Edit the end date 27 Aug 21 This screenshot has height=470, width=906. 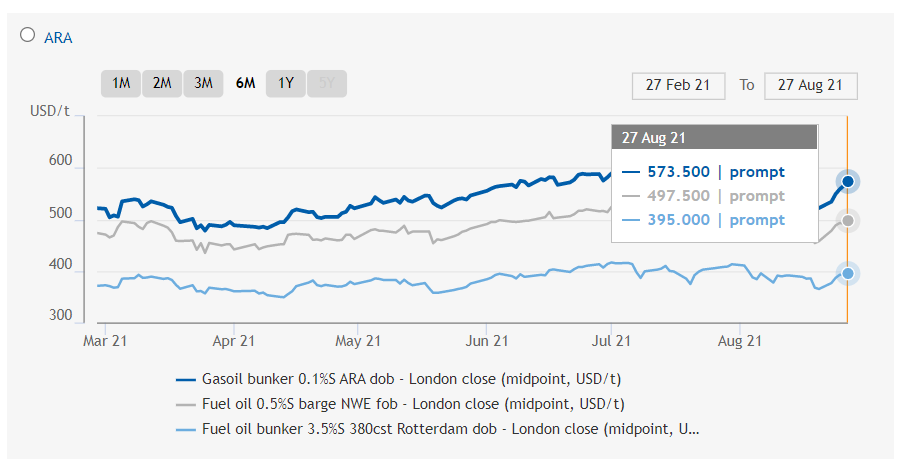(810, 85)
